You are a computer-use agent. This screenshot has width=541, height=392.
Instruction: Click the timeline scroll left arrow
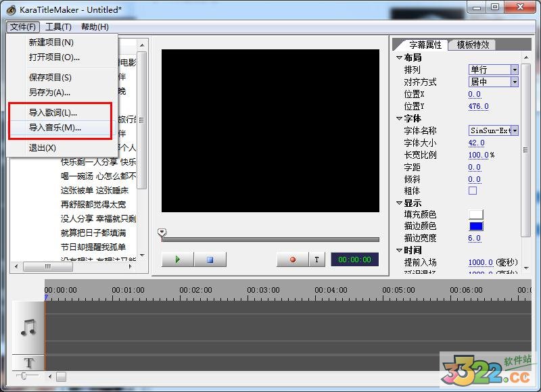coord(50,376)
